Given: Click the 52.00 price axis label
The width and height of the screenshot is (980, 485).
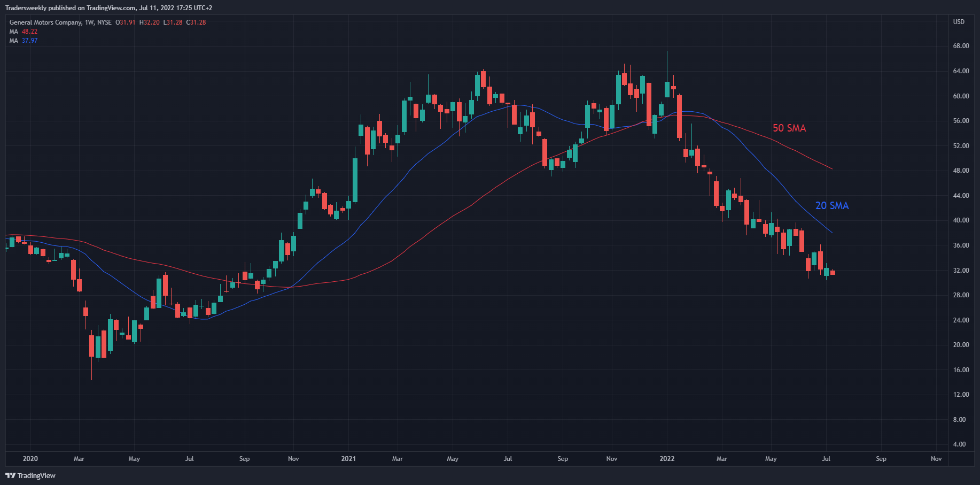Looking at the screenshot, I should (x=961, y=146).
